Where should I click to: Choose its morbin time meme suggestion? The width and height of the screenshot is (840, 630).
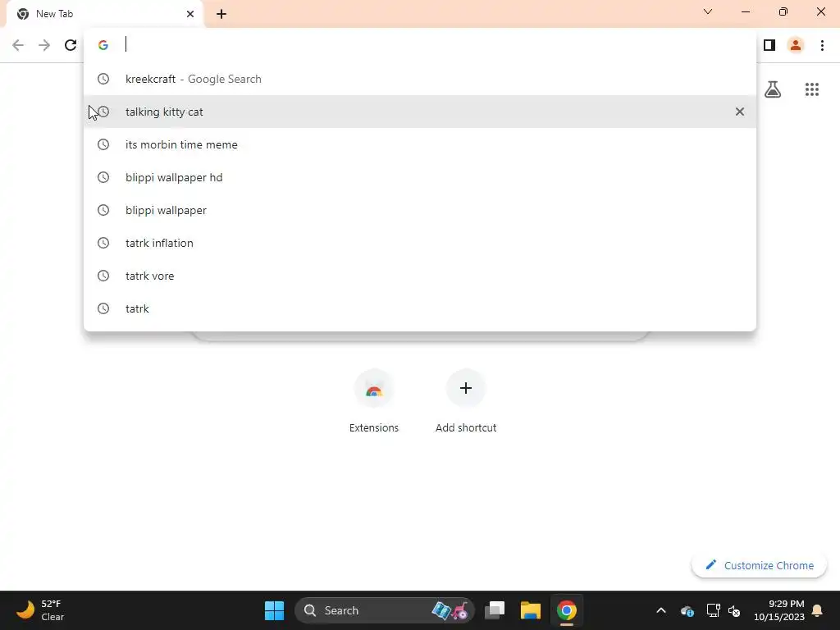420,144
